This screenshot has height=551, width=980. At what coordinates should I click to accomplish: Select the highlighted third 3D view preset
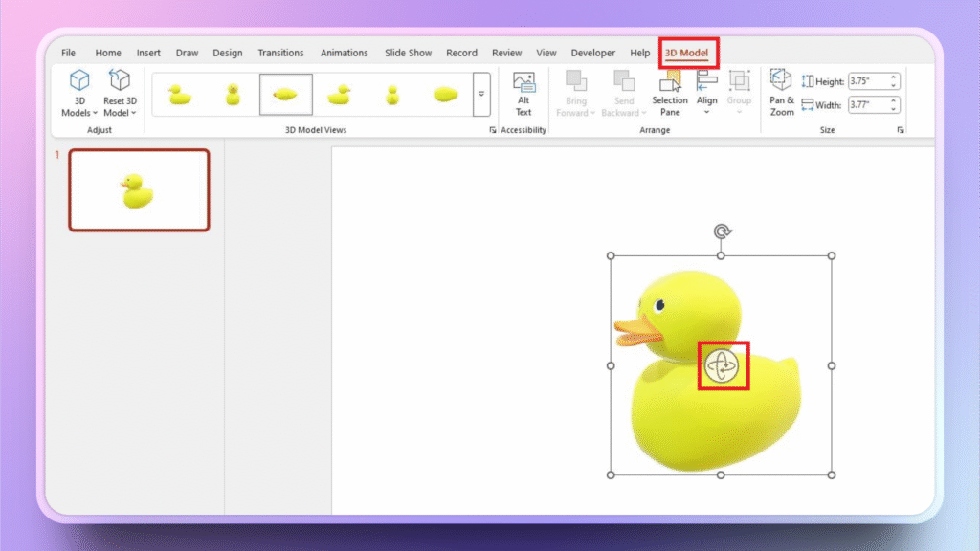(286, 94)
